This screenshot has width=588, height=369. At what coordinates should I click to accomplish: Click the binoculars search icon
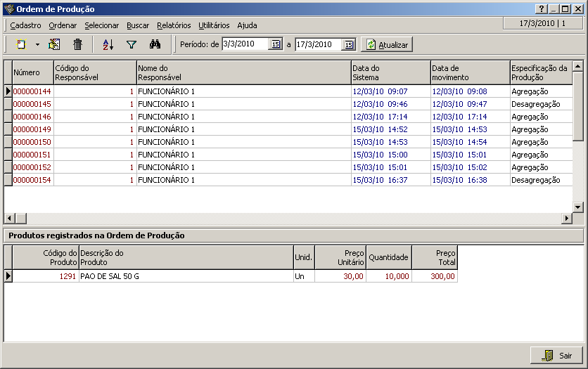(x=155, y=44)
